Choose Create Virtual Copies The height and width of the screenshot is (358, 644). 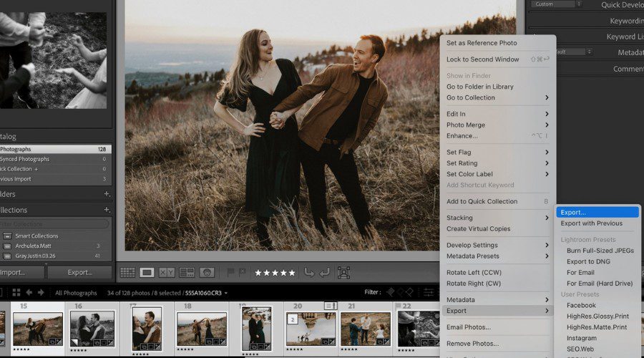tap(498, 228)
